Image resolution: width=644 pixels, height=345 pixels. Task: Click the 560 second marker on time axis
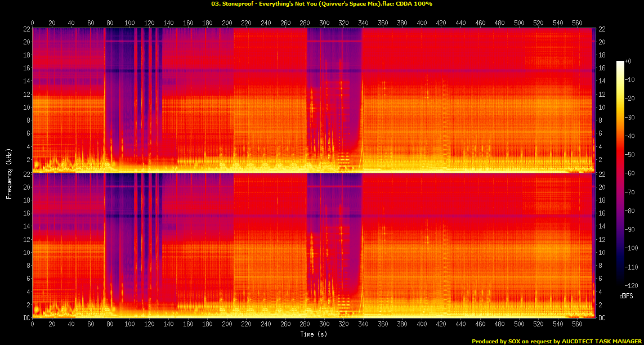click(x=576, y=23)
